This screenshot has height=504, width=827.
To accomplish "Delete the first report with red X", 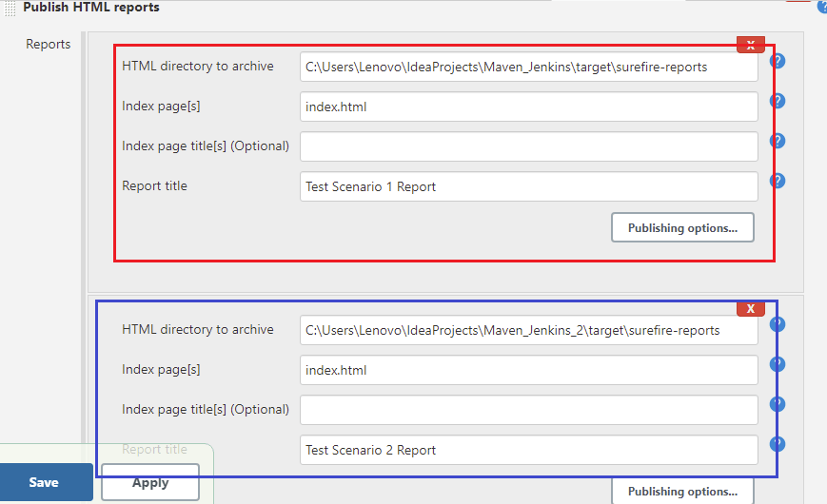I will (751, 45).
